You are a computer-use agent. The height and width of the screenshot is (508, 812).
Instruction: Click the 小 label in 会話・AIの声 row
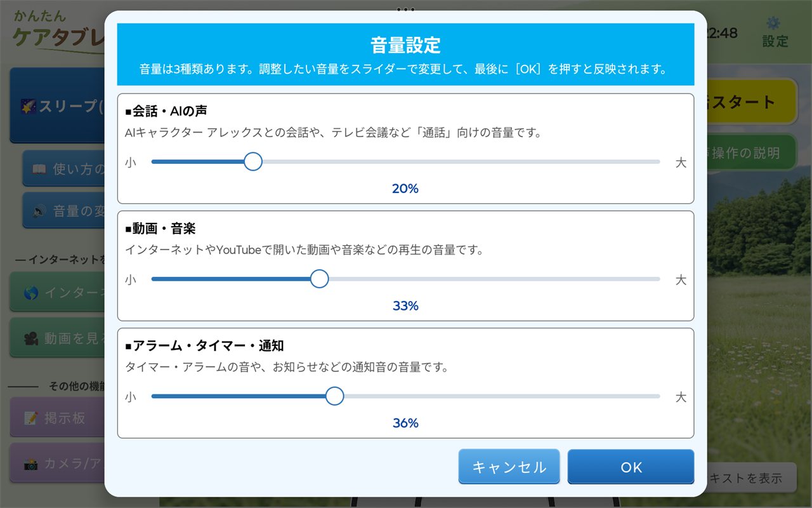click(x=131, y=163)
